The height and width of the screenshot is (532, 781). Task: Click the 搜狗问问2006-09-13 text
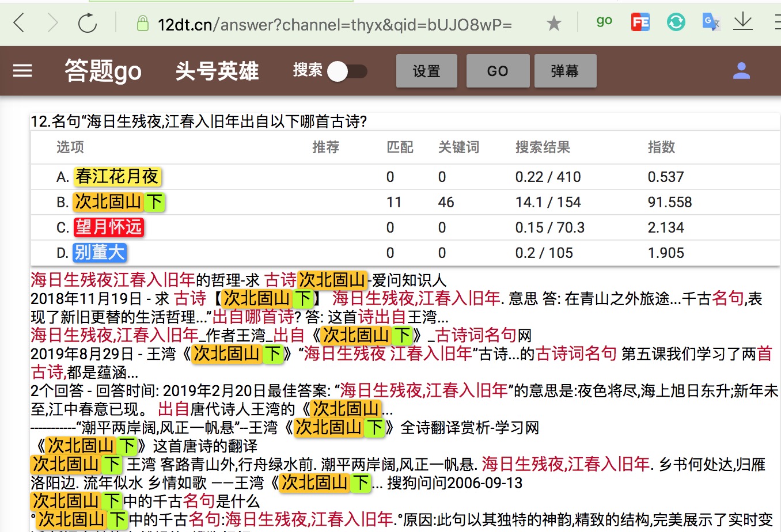point(455,482)
